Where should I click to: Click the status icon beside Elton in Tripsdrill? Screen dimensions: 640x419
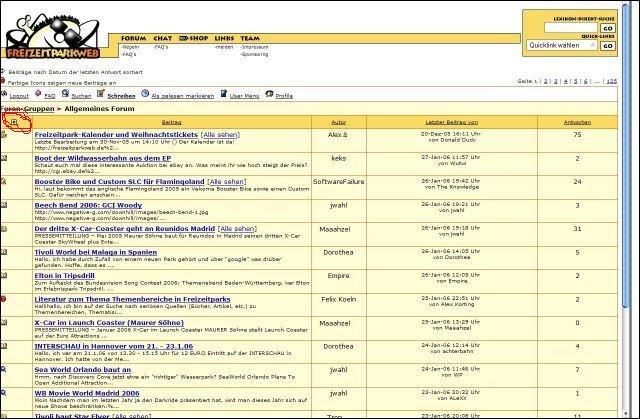coord(4,275)
